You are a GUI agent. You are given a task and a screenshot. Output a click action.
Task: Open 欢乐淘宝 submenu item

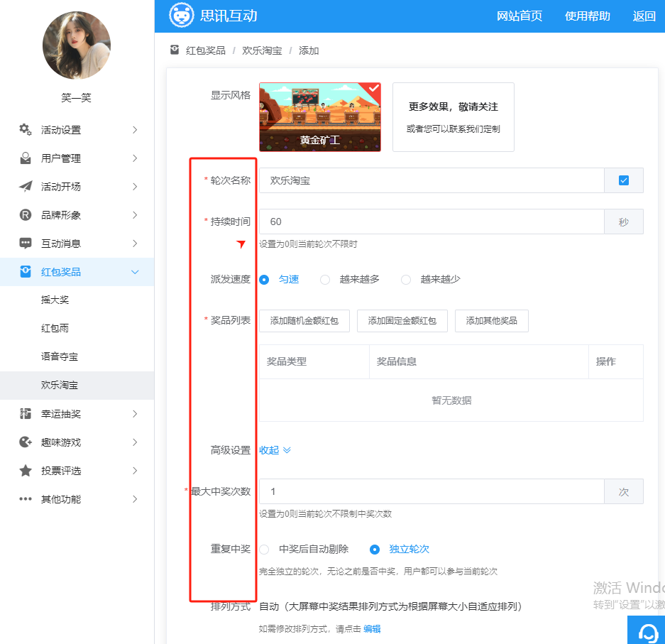pos(77,386)
